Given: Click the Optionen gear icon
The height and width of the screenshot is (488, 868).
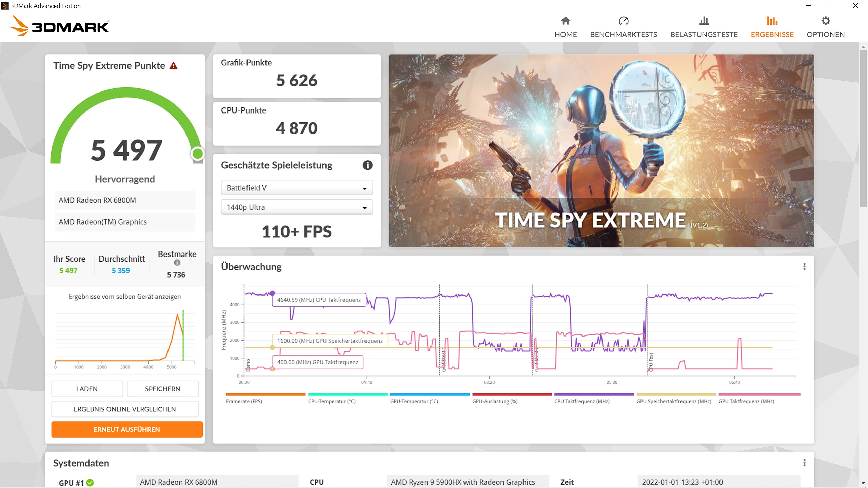Looking at the screenshot, I should [x=825, y=21].
